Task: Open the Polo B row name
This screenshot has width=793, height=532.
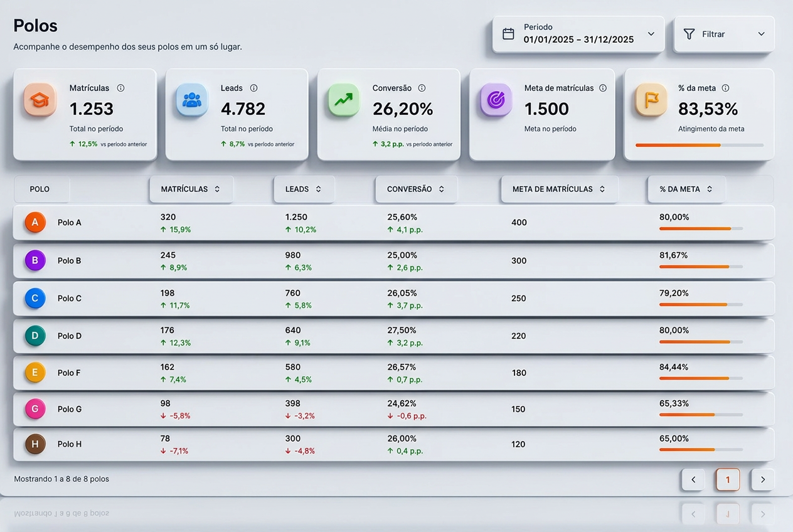Action: coord(70,260)
